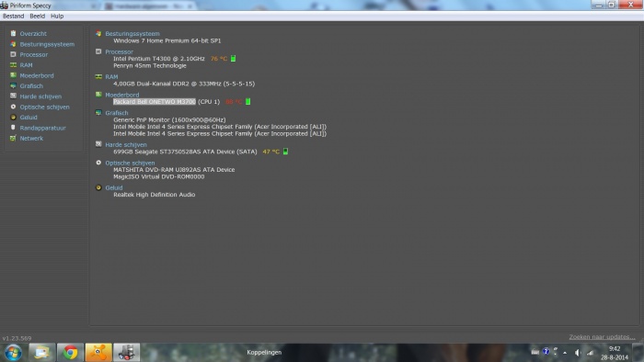644x362 pixels.
Task: Click the Optische schijven sidebar disc icon
Action: [x=13, y=107]
